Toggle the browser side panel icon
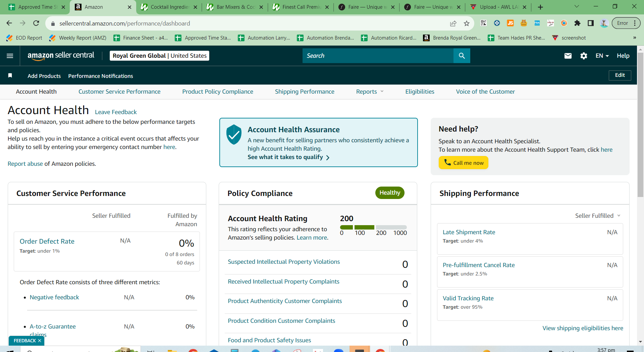The image size is (644, 352). (591, 23)
